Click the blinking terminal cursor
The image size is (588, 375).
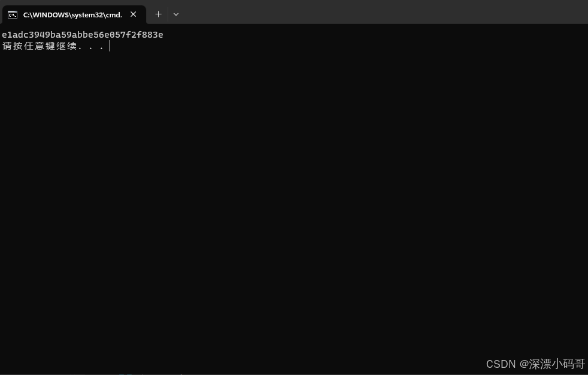[110, 46]
